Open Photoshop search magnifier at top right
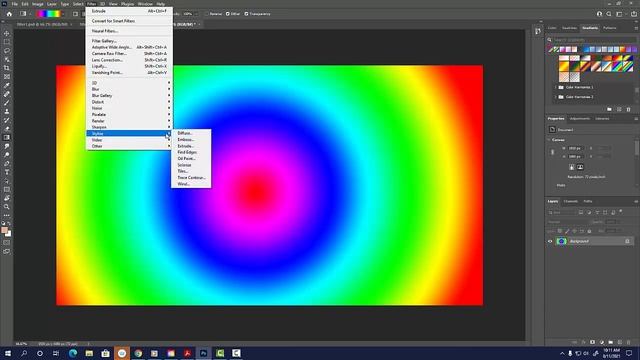Viewport: 640px width, 360px height. point(609,14)
